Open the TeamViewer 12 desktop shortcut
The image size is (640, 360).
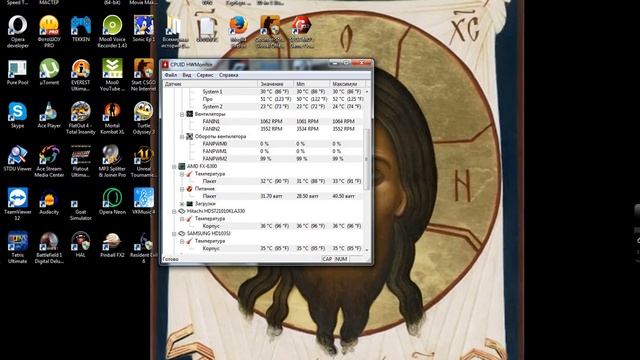pos(18,204)
